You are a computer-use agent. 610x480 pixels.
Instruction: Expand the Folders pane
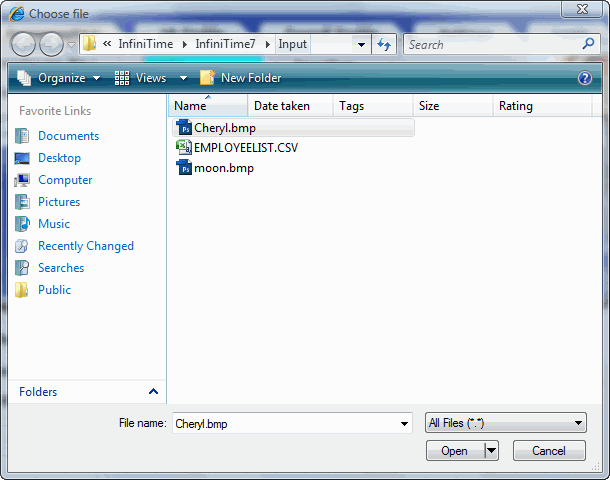pyautogui.click(x=153, y=392)
